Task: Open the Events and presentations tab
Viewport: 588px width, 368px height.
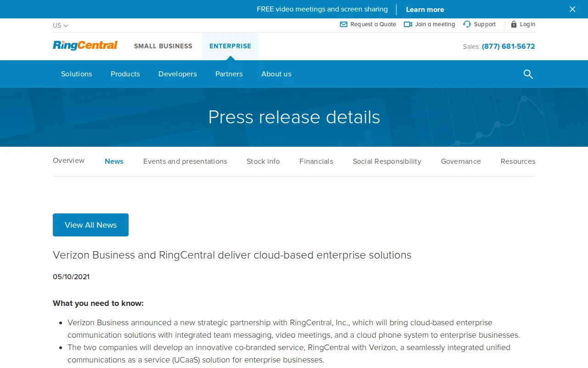Action: point(185,161)
